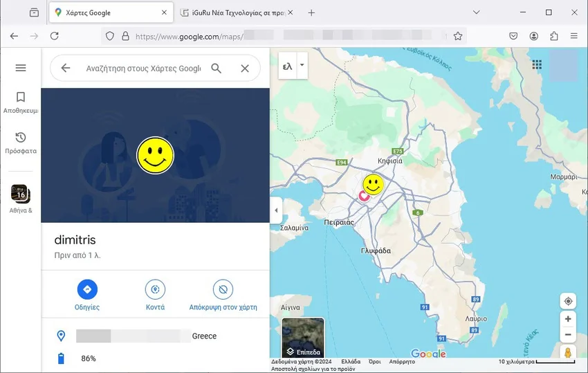Click the Κηφισιά label on the map
Screen dimensions: 588x373
[x=390, y=161]
